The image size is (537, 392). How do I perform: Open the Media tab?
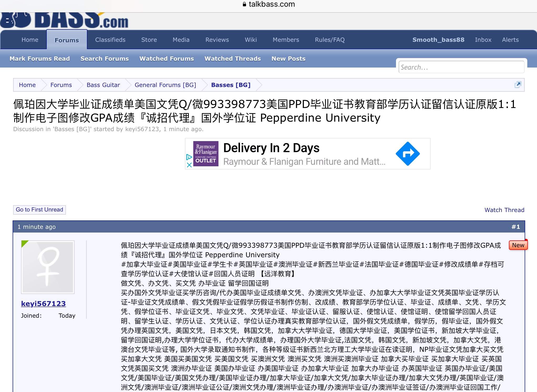click(181, 40)
